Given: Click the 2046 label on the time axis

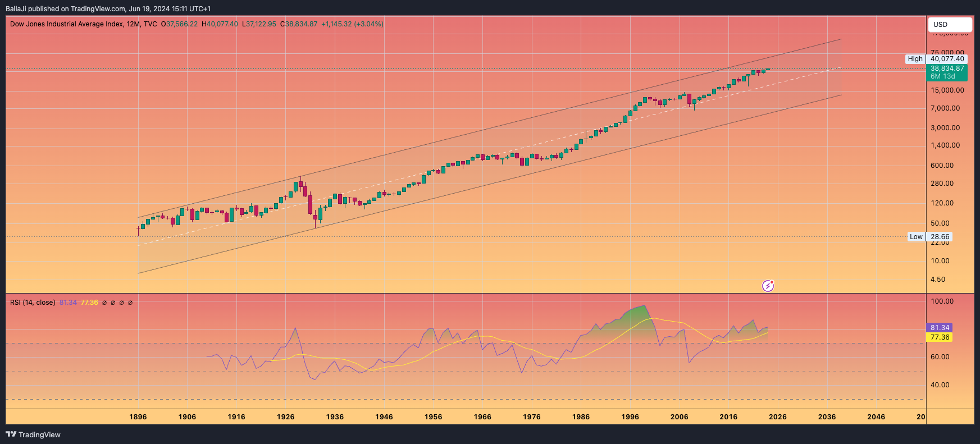Looking at the screenshot, I should (x=876, y=417).
